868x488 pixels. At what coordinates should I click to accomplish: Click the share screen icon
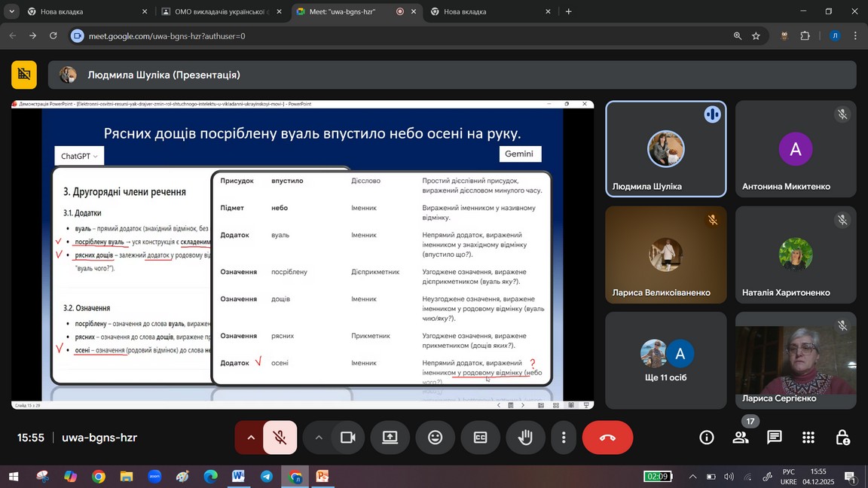click(390, 438)
